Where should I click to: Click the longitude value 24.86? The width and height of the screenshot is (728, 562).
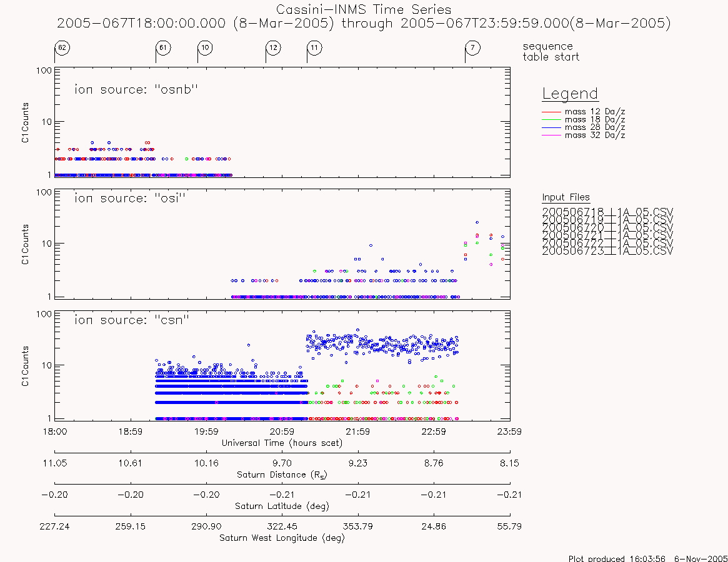tap(434, 527)
